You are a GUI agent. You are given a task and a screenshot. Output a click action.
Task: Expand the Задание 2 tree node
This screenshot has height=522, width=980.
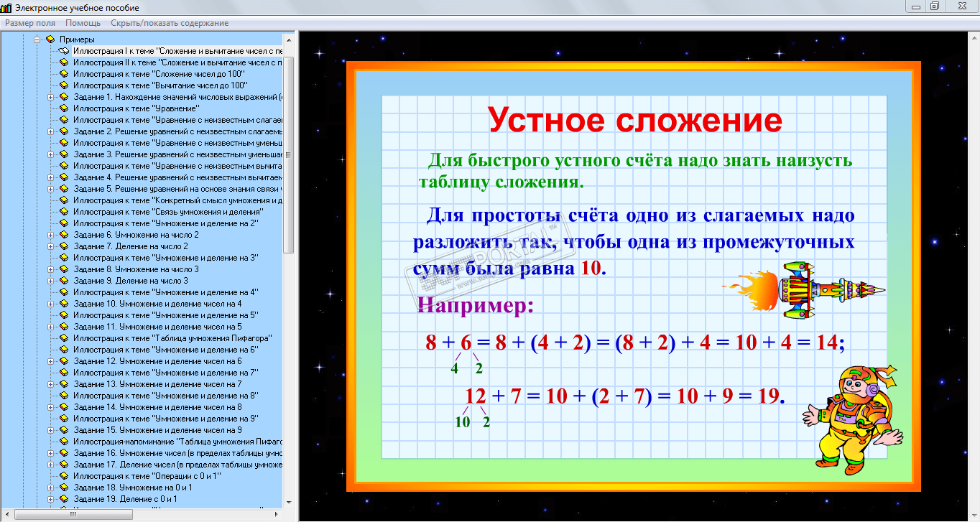tap(50, 131)
